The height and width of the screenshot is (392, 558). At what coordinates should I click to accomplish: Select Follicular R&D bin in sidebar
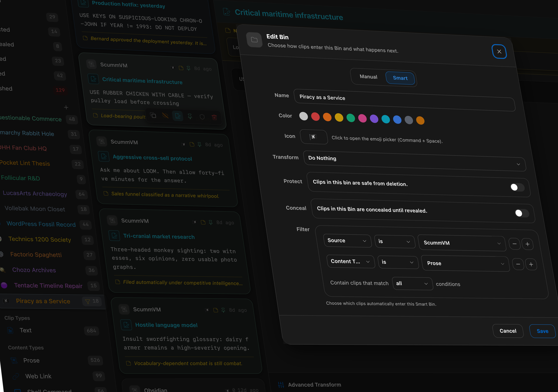20,178
